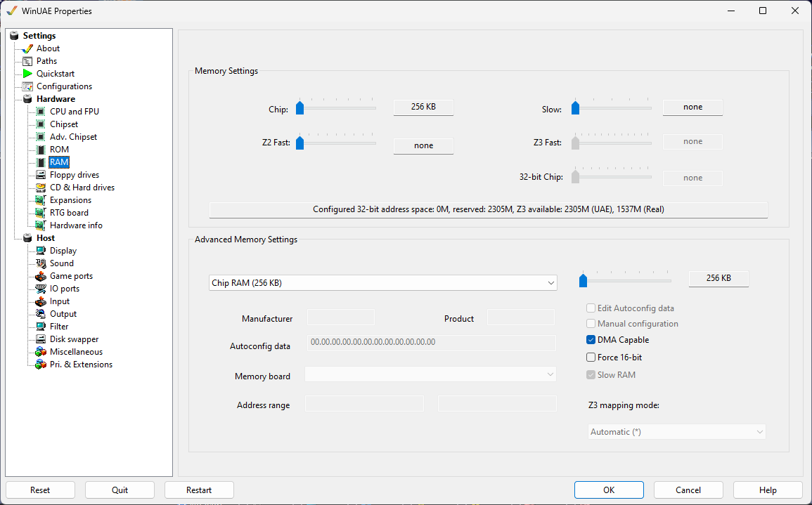Open the Miscellaneous page label

coord(76,352)
